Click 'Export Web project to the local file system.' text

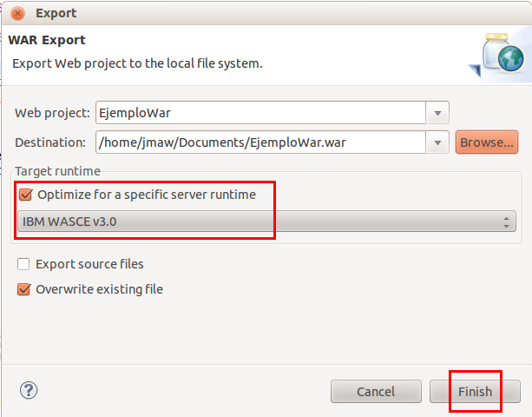coord(137,63)
